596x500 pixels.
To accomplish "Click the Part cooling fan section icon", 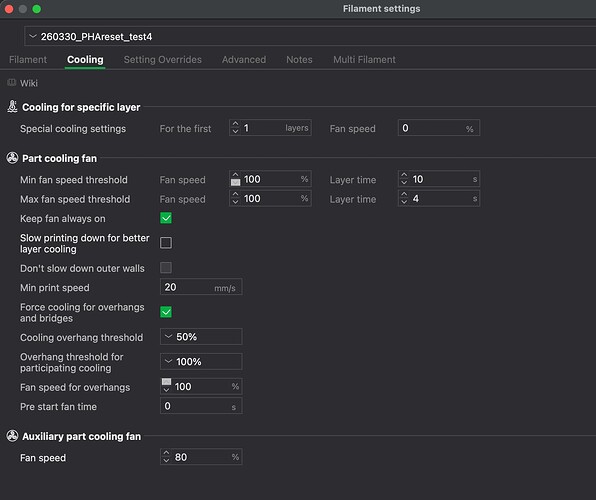I will pyautogui.click(x=12, y=158).
